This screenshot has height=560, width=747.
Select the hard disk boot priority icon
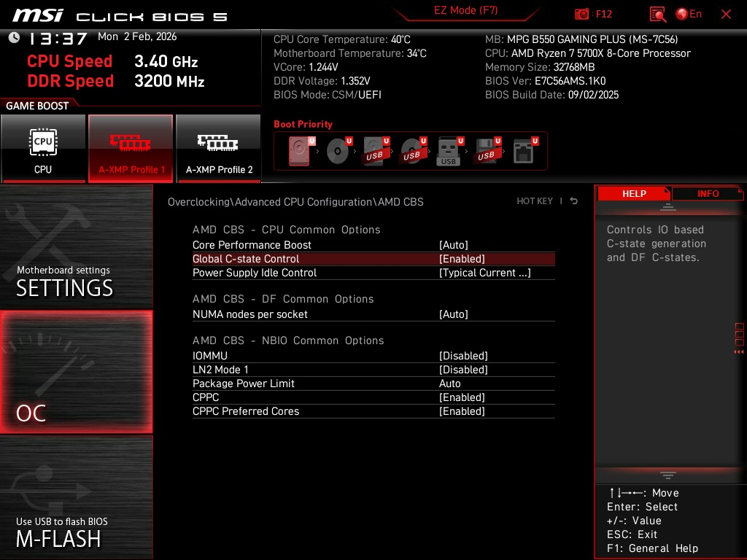pyautogui.click(x=300, y=151)
